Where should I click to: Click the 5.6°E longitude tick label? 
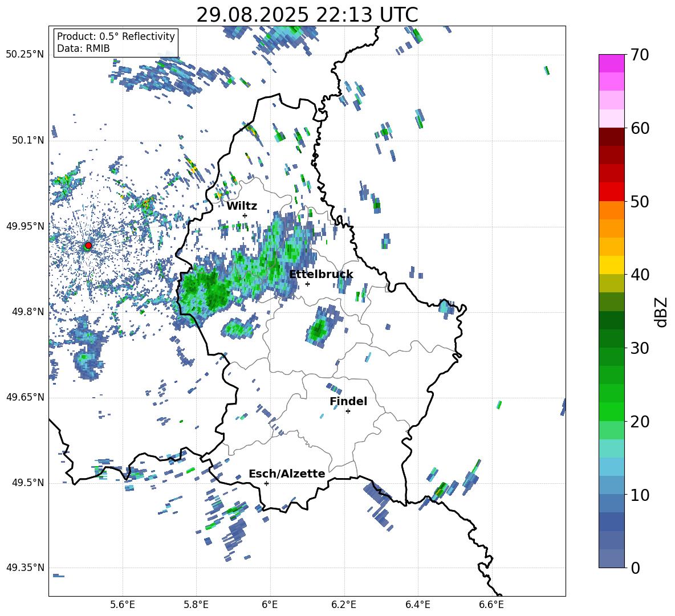click(123, 605)
